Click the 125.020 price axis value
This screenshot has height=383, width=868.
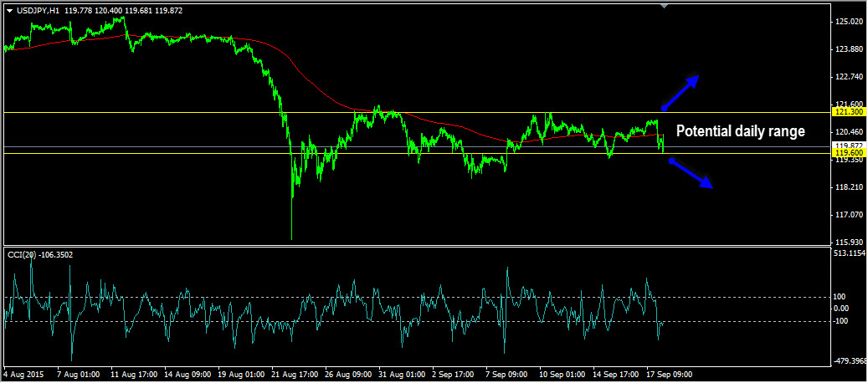850,22
